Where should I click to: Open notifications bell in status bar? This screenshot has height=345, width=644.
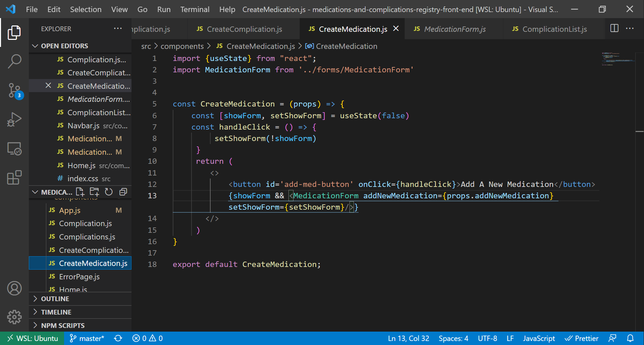click(x=630, y=338)
